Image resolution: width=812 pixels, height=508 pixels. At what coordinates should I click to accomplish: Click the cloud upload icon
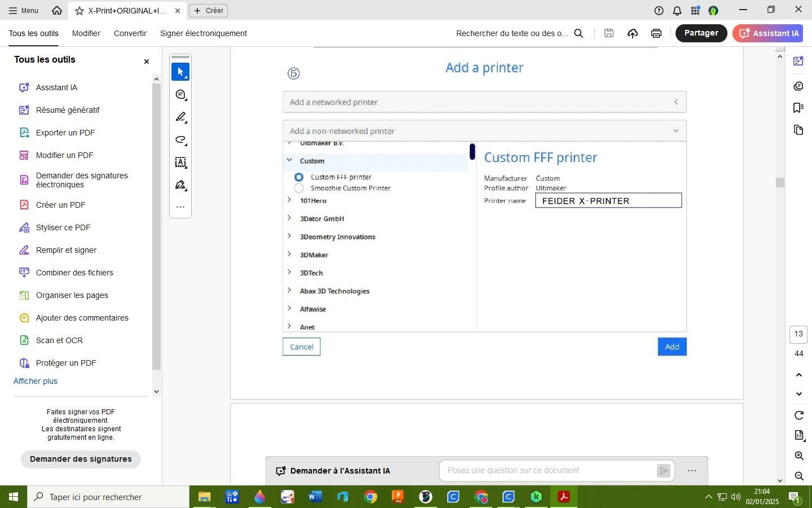coord(633,33)
